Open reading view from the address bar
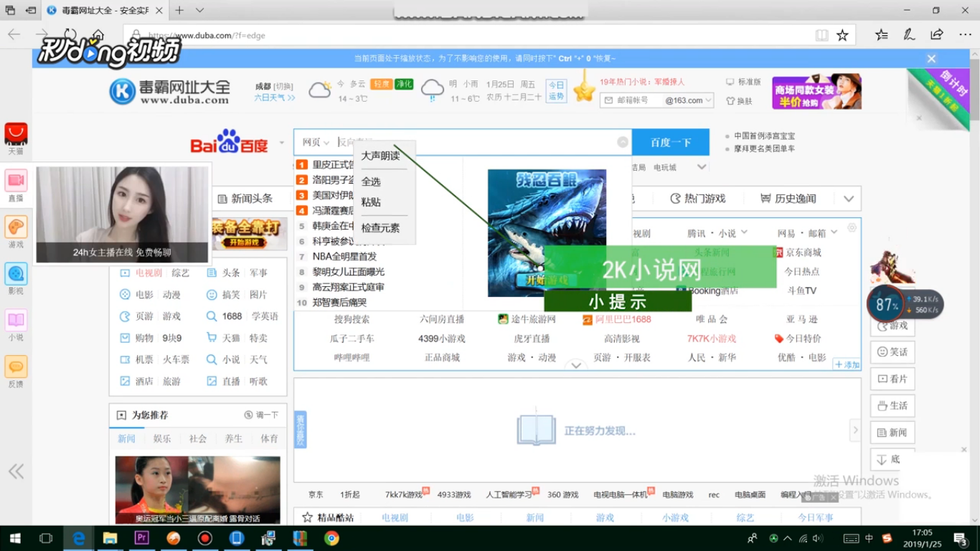This screenshot has width=980, height=551. (x=821, y=35)
